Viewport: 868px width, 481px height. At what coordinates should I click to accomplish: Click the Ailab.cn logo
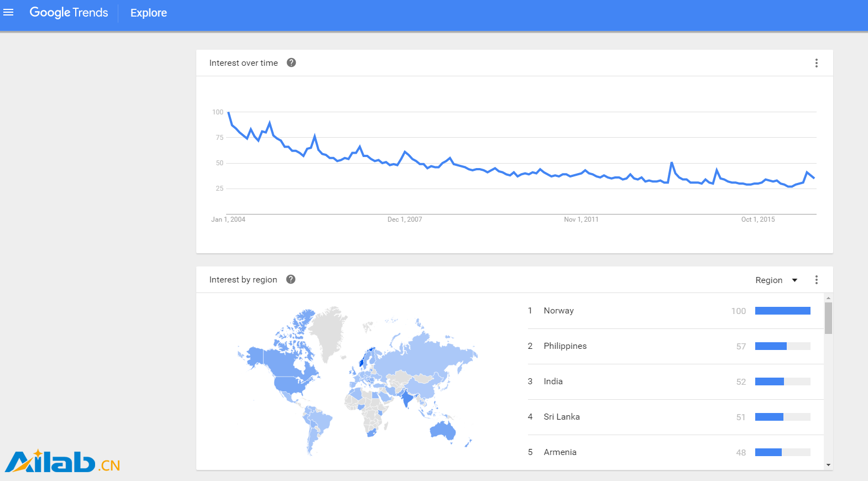62,461
